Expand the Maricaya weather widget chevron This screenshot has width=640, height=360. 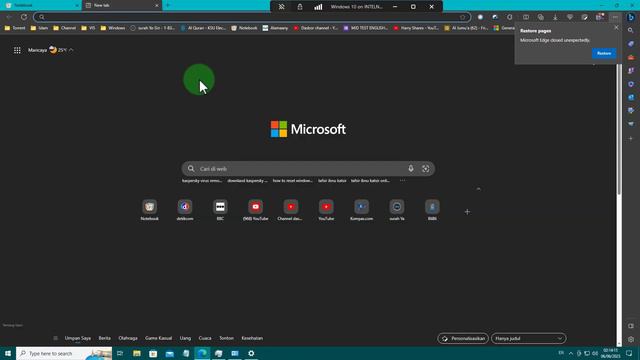click(x=71, y=50)
